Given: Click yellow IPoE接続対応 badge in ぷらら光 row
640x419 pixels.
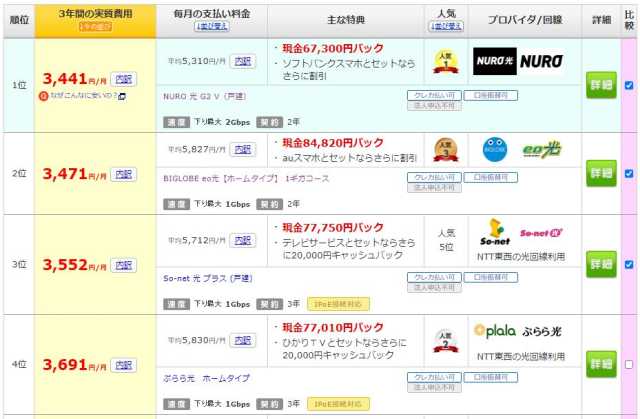Looking at the screenshot, I should point(338,404).
